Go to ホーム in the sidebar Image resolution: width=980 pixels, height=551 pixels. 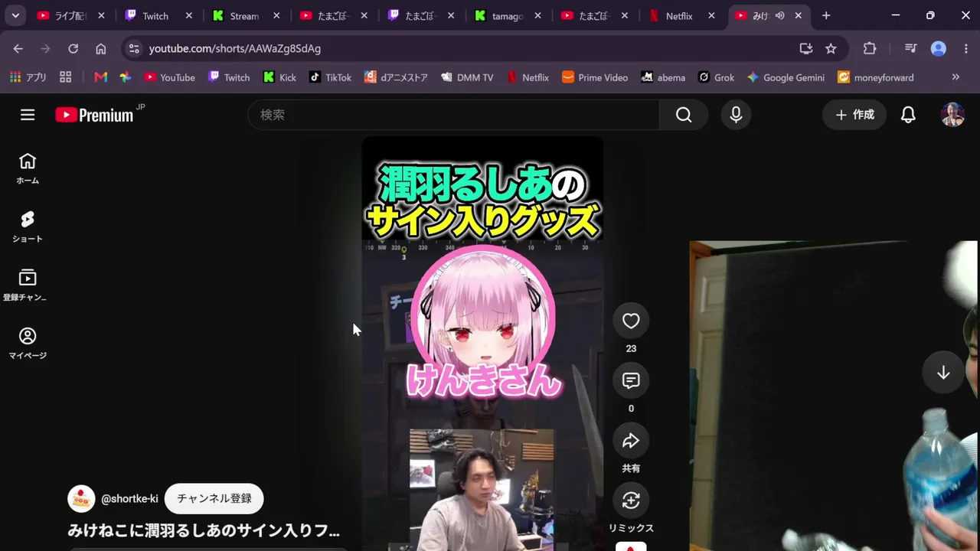click(28, 169)
